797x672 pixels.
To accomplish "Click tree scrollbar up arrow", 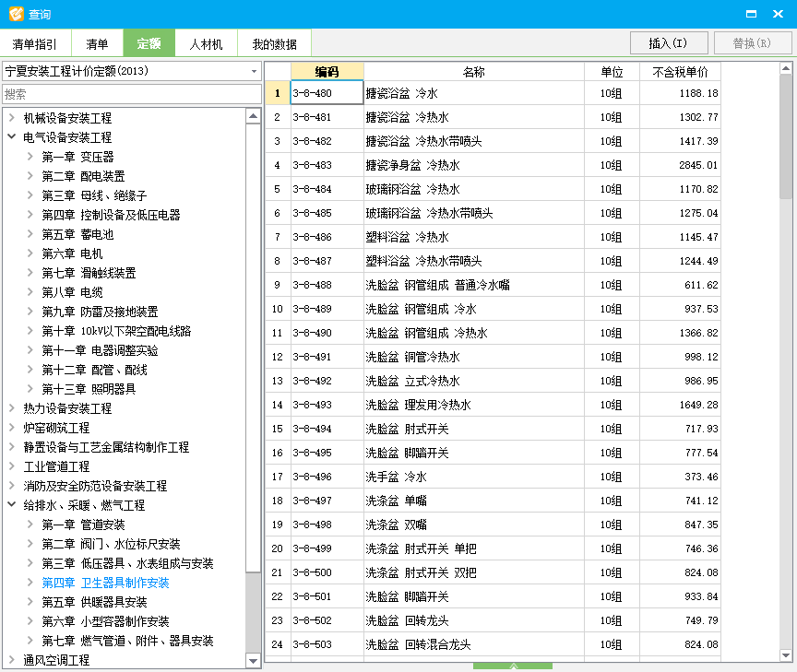I will pyautogui.click(x=253, y=116).
